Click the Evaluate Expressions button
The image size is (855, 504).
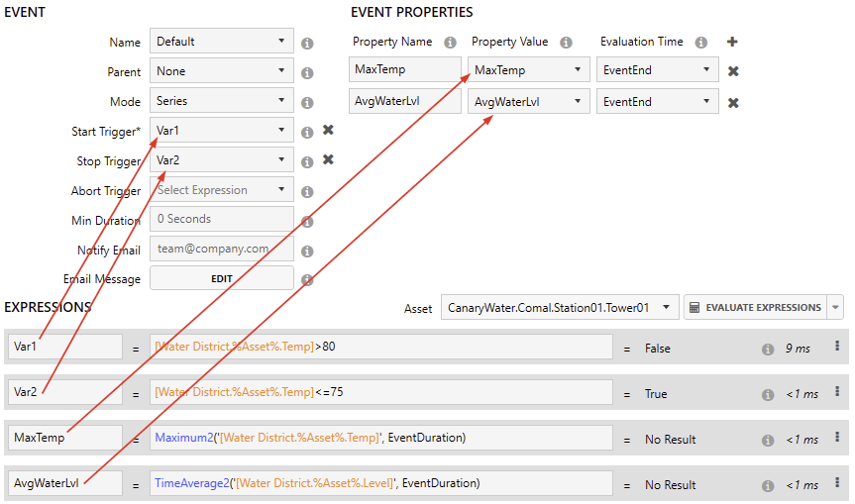pyautogui.click(x=757, y=308)
